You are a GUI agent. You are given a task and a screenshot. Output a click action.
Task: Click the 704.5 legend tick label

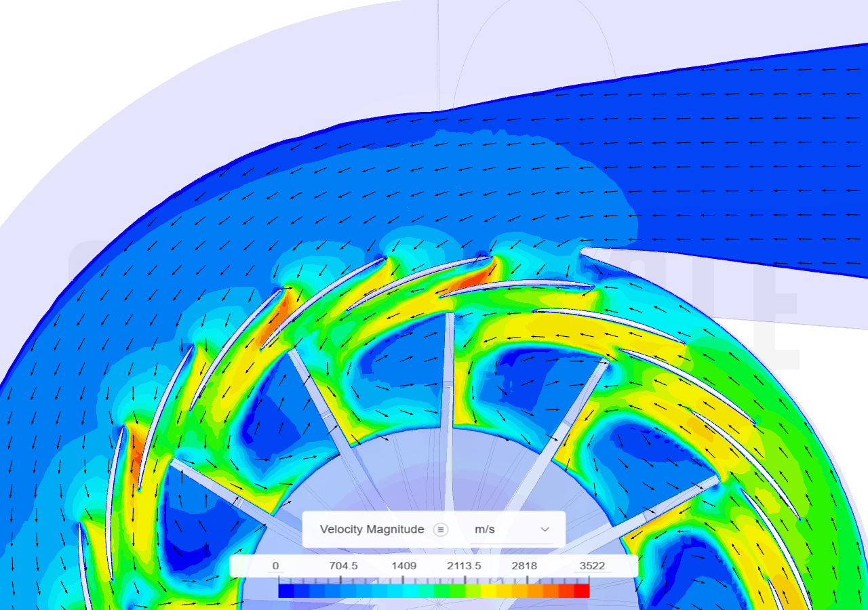click(343, 566)
